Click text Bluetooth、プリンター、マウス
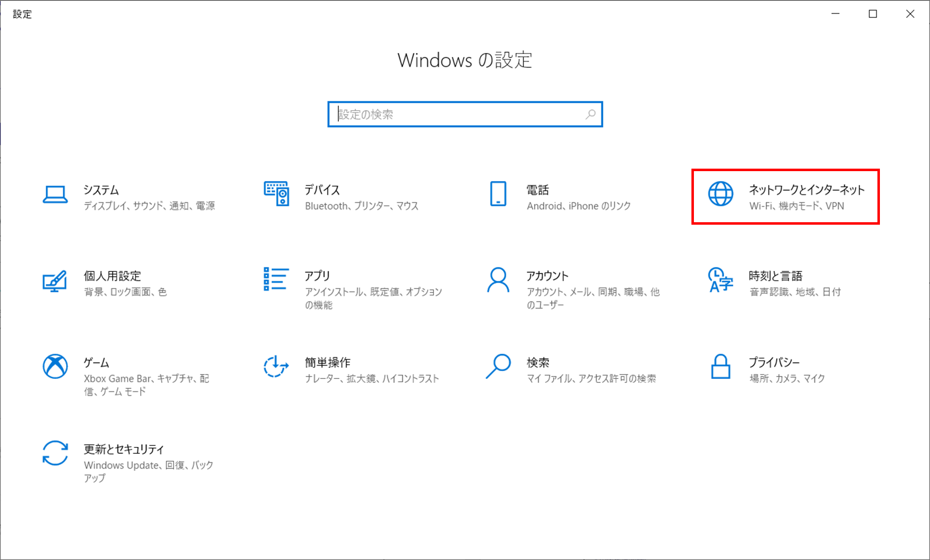930x560 pixels. [362, 206]
